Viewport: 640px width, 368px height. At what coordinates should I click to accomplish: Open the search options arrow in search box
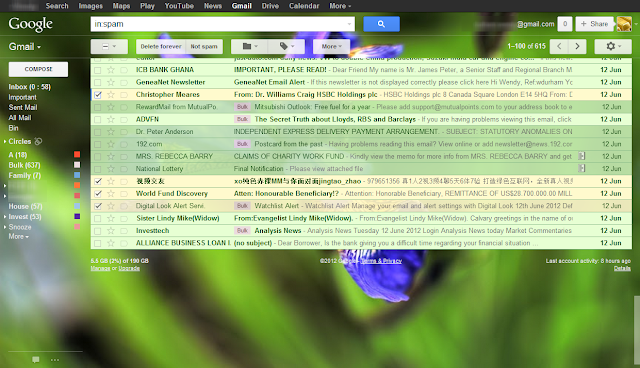(x=349, y=24)
